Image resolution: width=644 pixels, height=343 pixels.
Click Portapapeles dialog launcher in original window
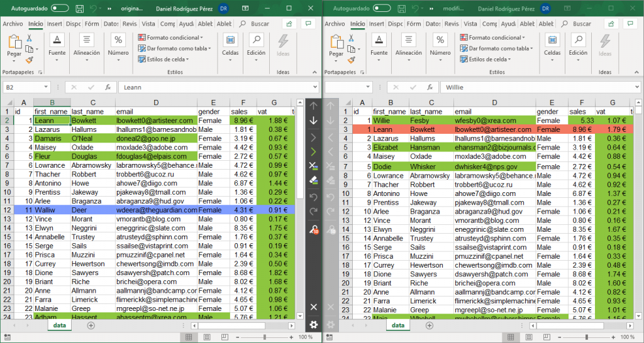(x=40, y=72)
